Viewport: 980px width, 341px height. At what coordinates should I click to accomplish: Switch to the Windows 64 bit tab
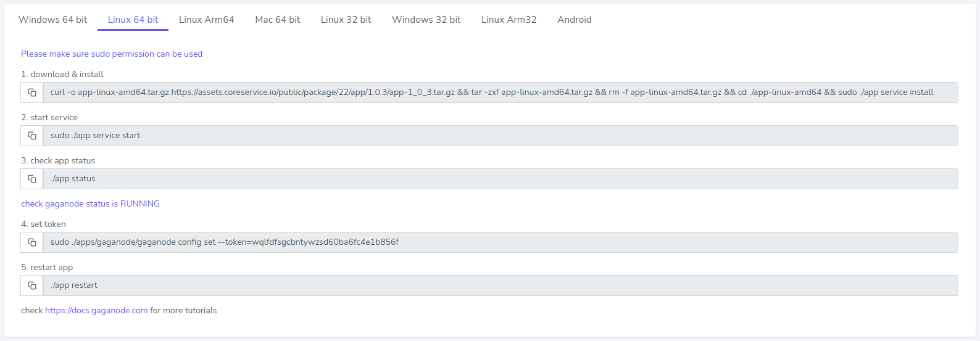tap(53, 20)
